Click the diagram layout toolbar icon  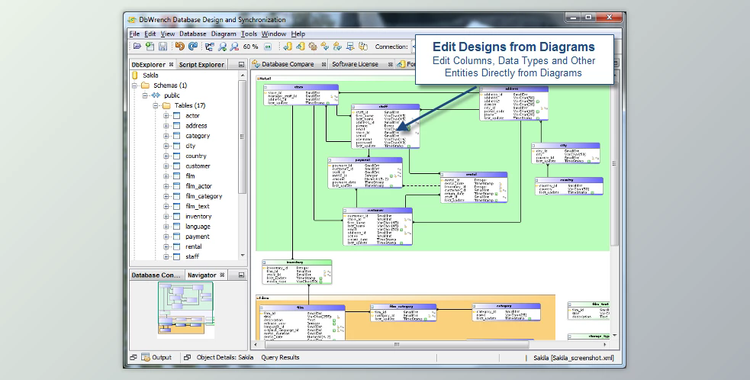click(210, 46)
